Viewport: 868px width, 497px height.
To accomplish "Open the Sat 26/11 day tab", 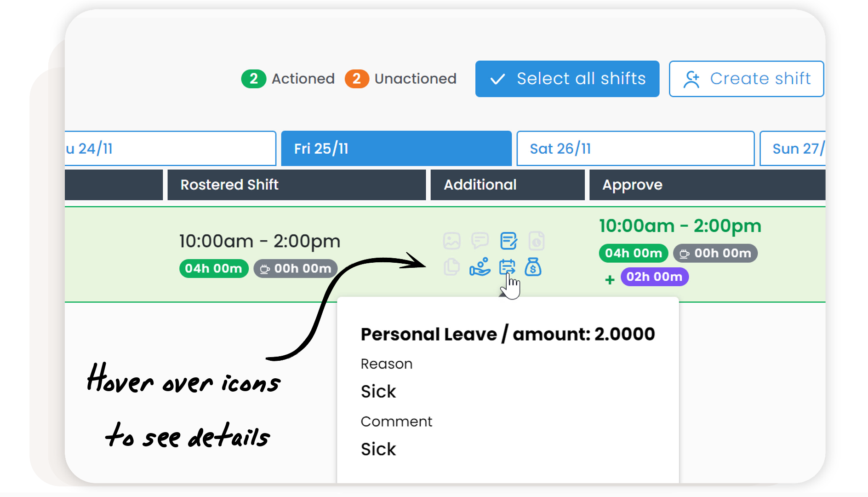I will (635, 149).
